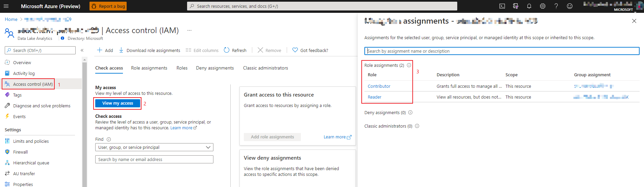
Task: Click the Add toolbar button
Action: coord(105,50)
